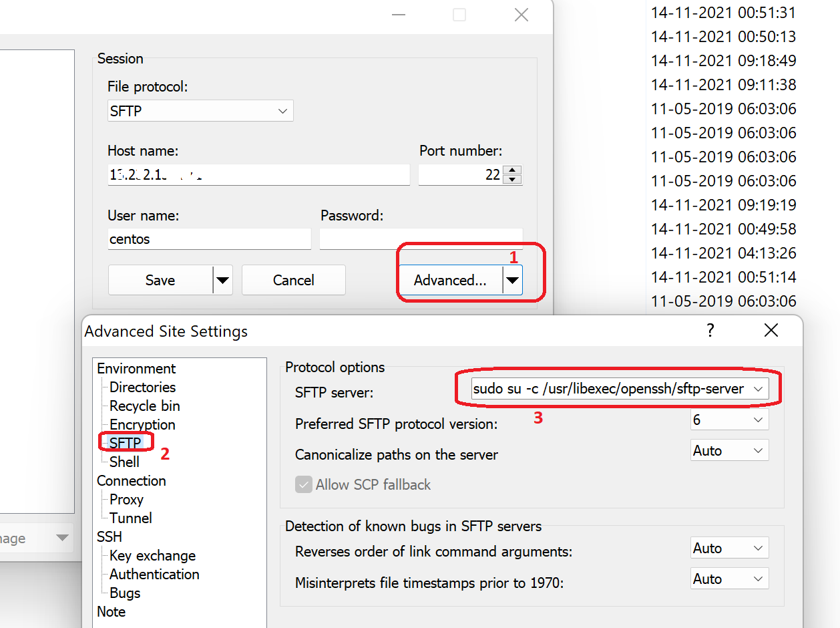Viewport: 840px width, 628px height.
Task: Click the port number up arrow
Action: (x=512, y=170)
